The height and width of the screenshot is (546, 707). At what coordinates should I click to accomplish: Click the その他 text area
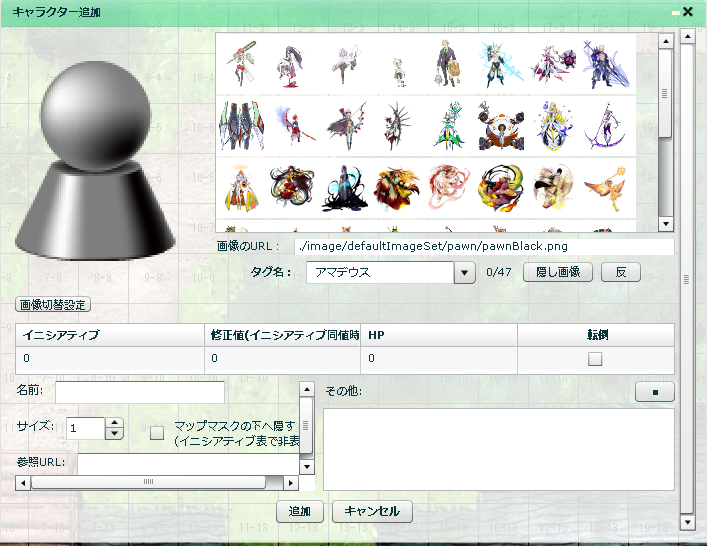[x=499, y=449]
